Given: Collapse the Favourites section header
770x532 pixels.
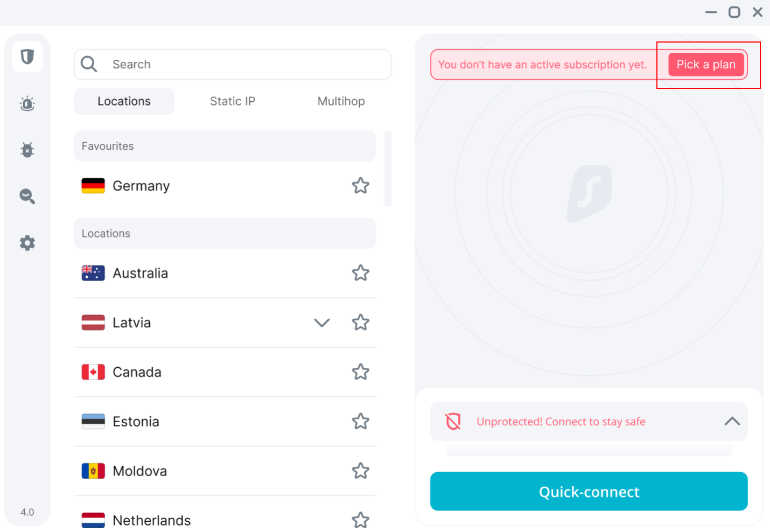Looking at the screenshot, I should 225,146.
